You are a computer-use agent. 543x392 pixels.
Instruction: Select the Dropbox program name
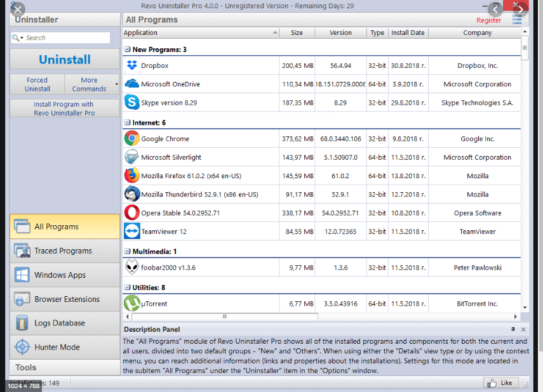click(154, 65)
